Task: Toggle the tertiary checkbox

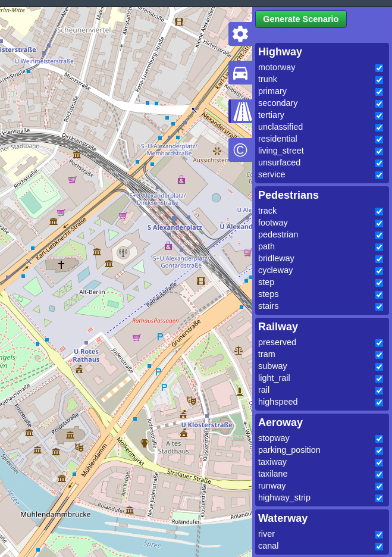Action: [380, 115]
